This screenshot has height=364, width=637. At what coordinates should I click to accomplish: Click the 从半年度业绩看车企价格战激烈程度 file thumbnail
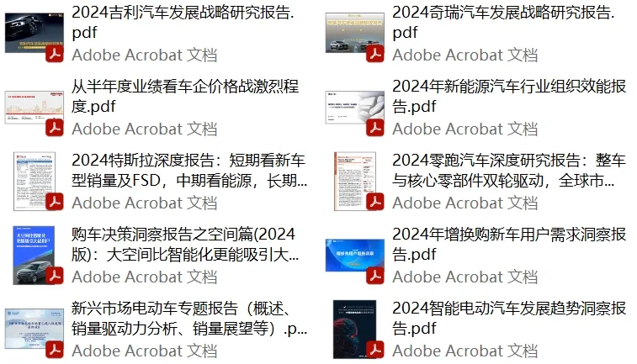35,108
